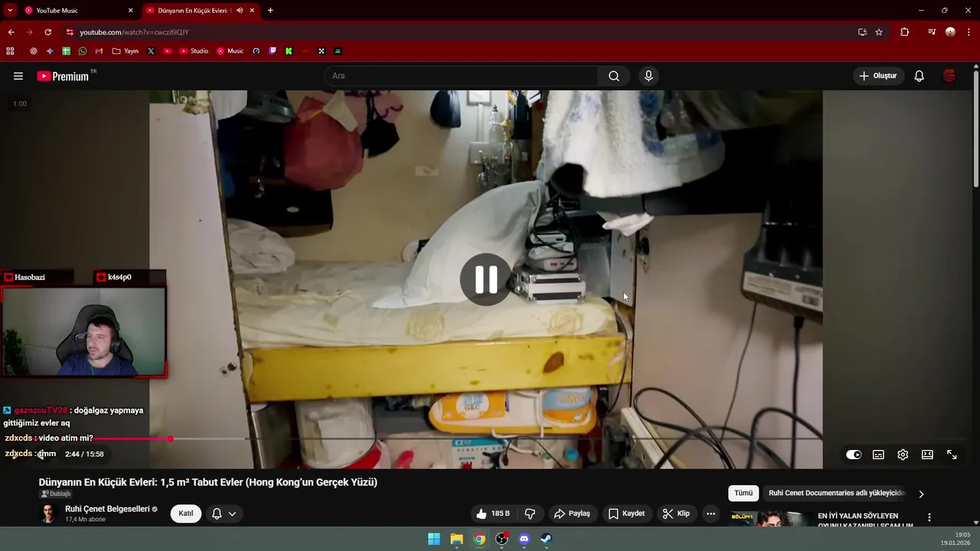Open the Dublajlı dubbed badge
The height and width of the screenshot is (551, 980).
[x=56, y=494]
